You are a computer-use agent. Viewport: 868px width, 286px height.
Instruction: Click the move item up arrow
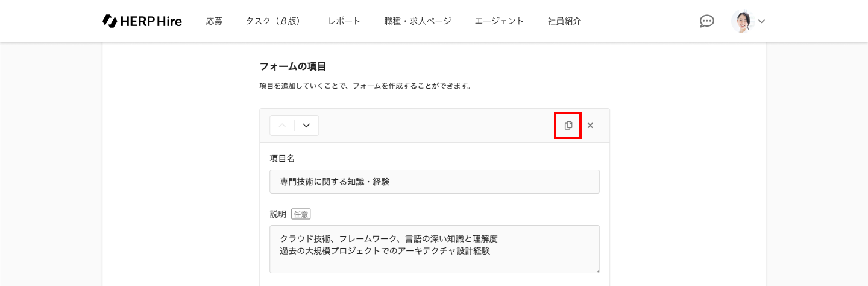282,126
